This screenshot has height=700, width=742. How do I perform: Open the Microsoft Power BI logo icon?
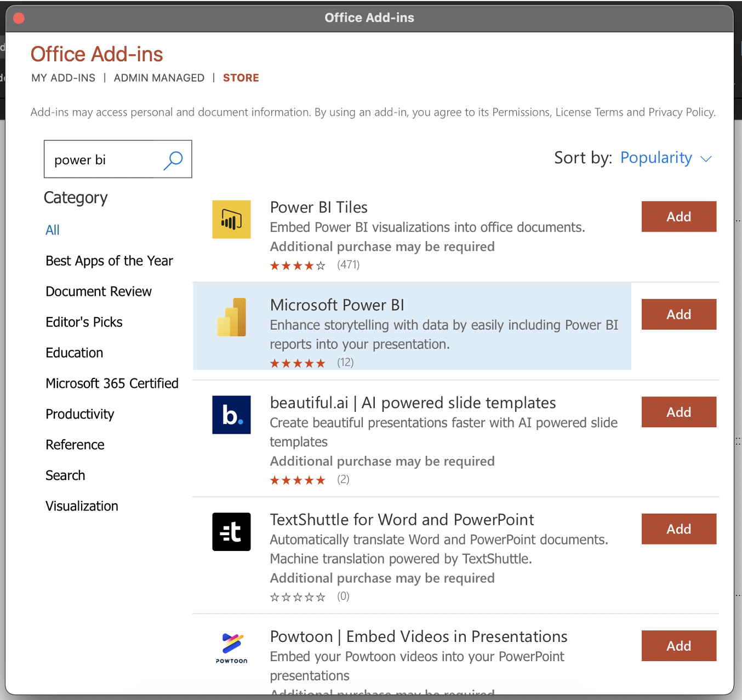231,317
